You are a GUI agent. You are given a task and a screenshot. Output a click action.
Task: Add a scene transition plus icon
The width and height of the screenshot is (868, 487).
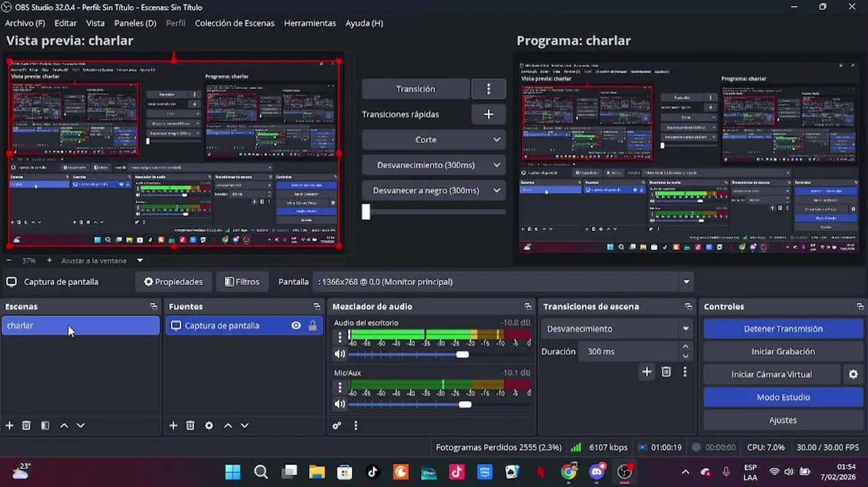[x=647, y=371]
